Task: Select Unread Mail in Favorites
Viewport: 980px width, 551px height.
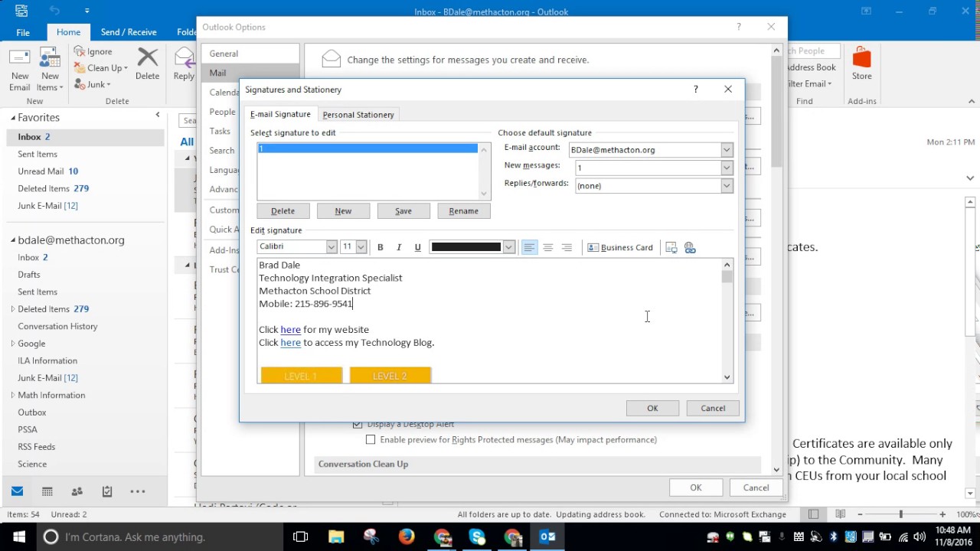Action: 47,171
